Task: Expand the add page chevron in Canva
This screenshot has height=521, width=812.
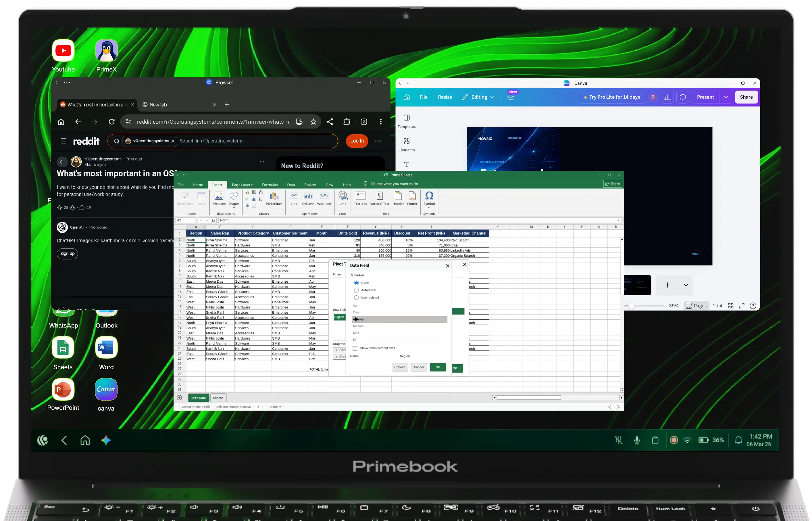Action: 686,285
